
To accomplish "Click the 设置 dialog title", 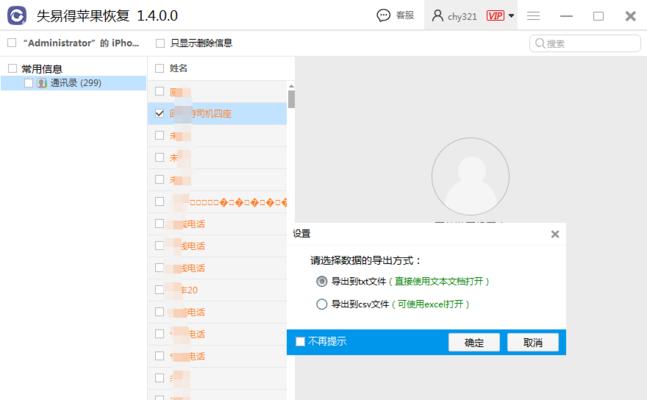I will tap(302, 234).
